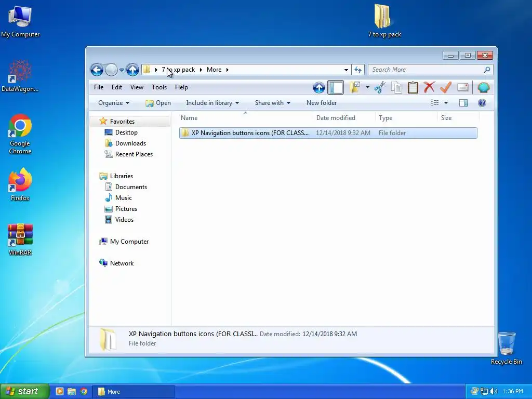Image resolution: width=532 pixels, height=399 pixels.
Task: Open Properties with orange checkmark icon
Action: click(x=446, y=87)
